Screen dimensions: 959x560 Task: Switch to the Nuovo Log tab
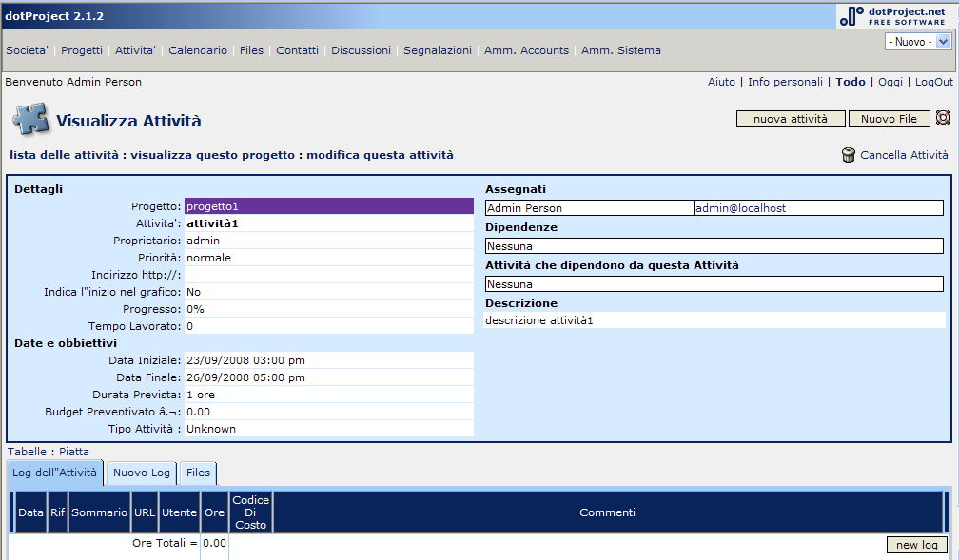coord(142,473)
